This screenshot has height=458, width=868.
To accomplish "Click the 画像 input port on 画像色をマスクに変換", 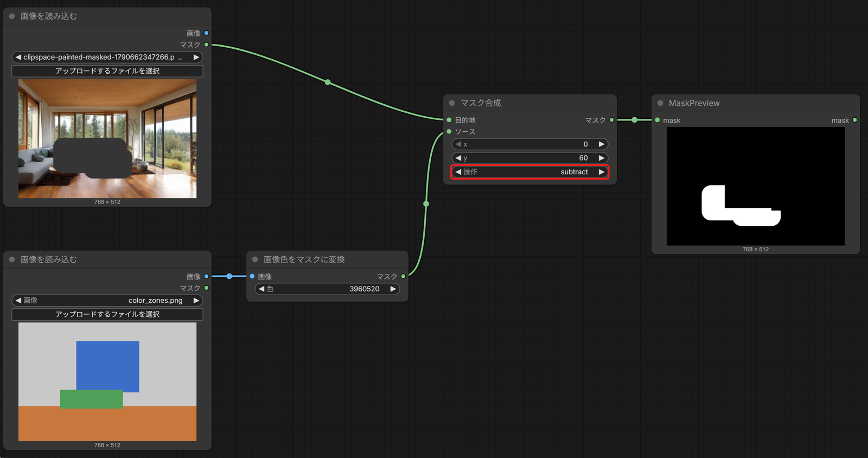I will point(252,276).
